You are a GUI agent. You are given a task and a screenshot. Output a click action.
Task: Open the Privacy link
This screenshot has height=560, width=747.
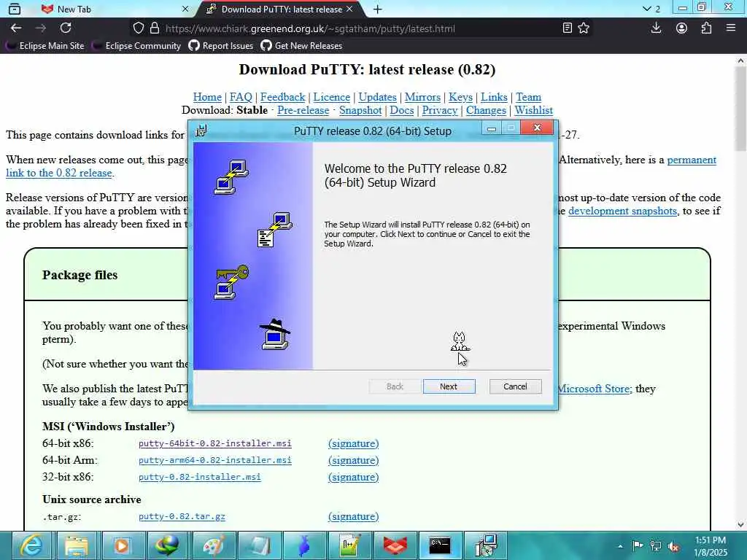click(440, 111)
